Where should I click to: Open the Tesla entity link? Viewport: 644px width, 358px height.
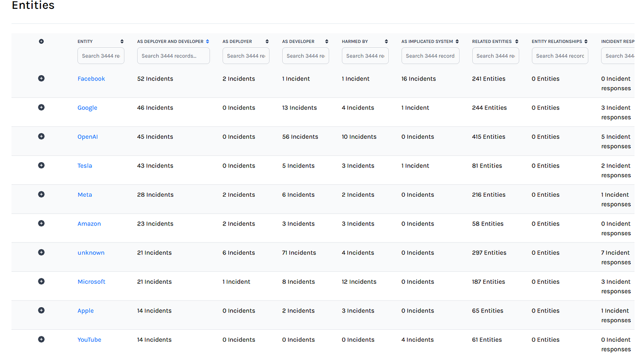[x=84, y=166]
